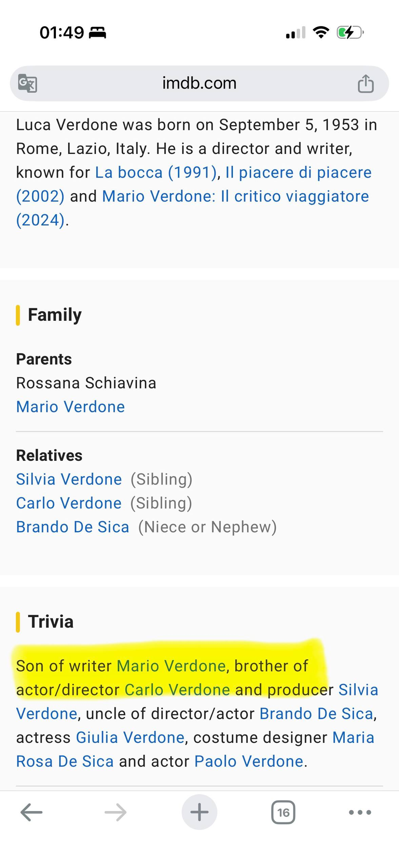Open Maria Rosa De Sica link

coord(195,749)
